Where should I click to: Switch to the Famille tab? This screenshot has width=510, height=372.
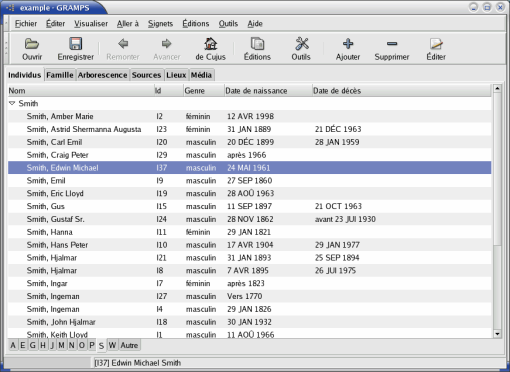tap(60, 75)
